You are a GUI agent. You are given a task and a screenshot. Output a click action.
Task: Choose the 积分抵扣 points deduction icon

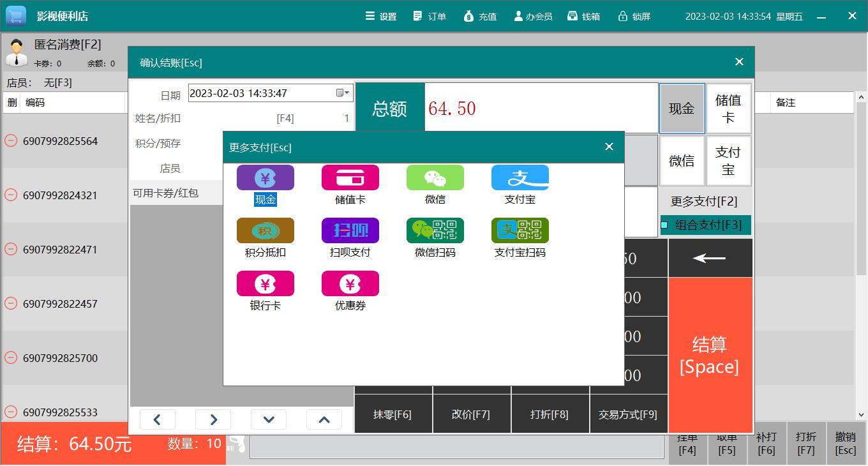[x=265, y=231]
